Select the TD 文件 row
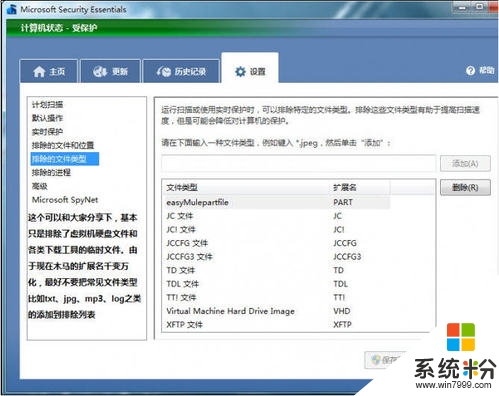This screenshot has height=396, width=499. (277, 270)
